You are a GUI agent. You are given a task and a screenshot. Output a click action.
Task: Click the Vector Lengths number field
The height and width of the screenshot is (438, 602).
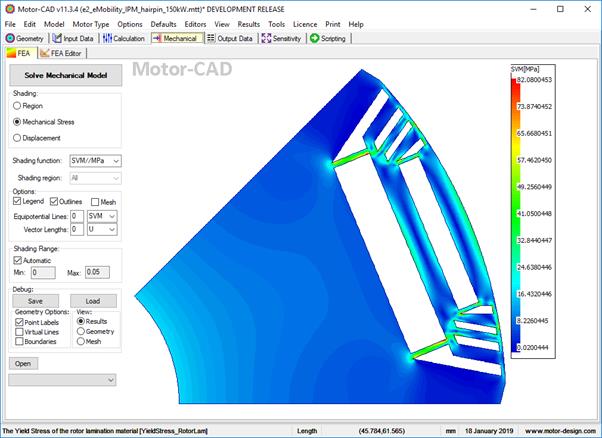(x=77, y=230)
